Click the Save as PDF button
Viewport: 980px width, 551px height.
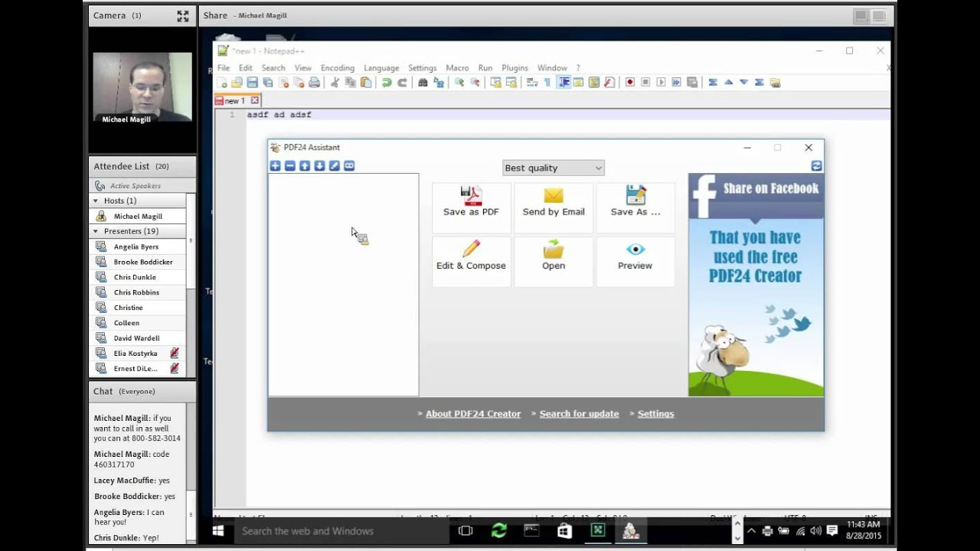coord(471,207)
